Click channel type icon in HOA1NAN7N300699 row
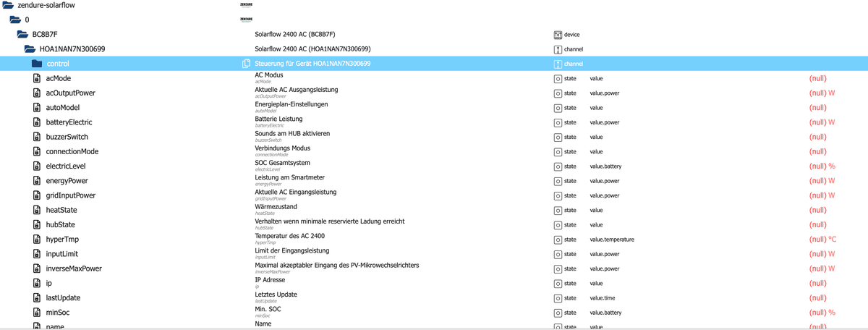 click(x=558, y=49)
